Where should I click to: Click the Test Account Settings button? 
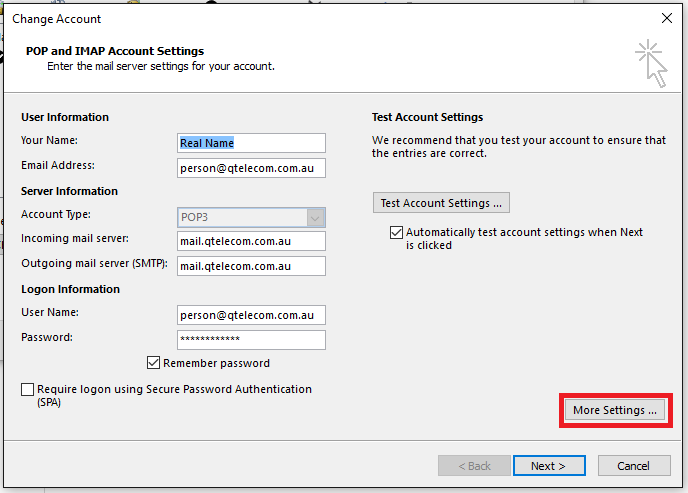coord(441,203)
